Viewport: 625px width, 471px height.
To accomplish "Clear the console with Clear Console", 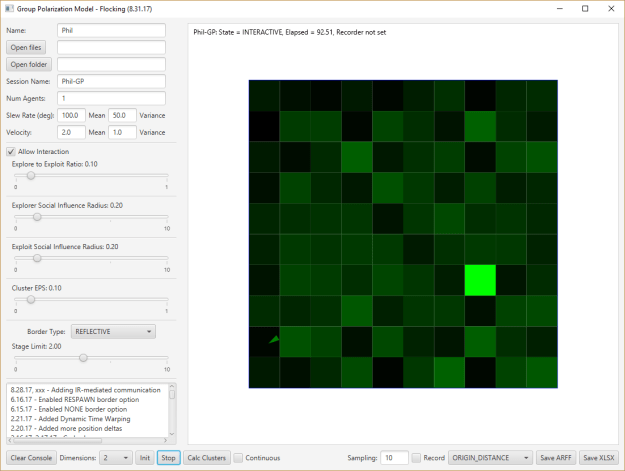I will tap(32, 457).
